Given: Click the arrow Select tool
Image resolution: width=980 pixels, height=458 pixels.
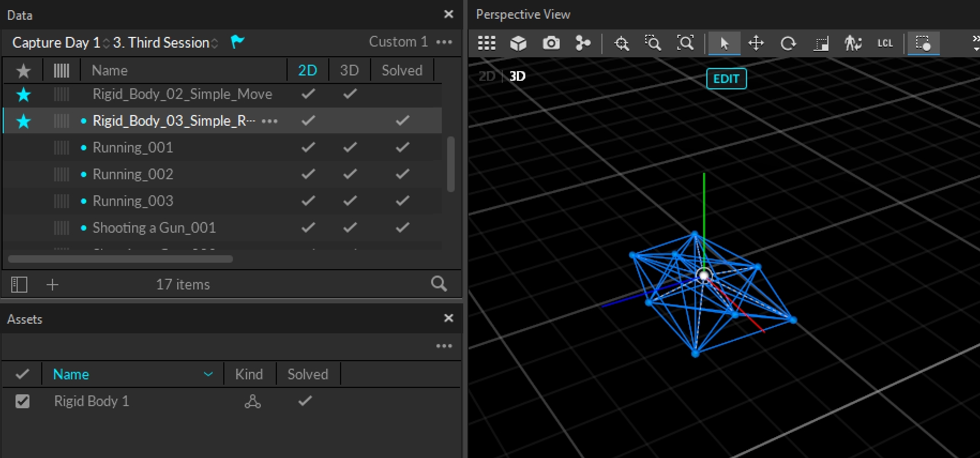Looking at the screenshot, I should (724, 43).
